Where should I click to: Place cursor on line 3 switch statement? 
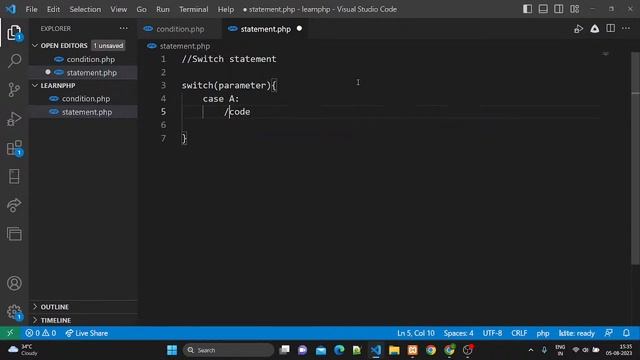(x=229, y=85)
